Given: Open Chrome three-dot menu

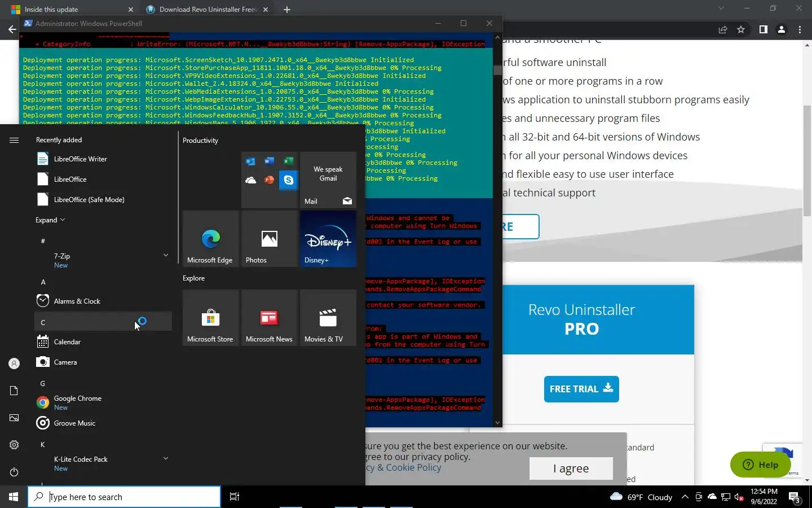Looking at the screenshot, I should (x=800, y=29).
